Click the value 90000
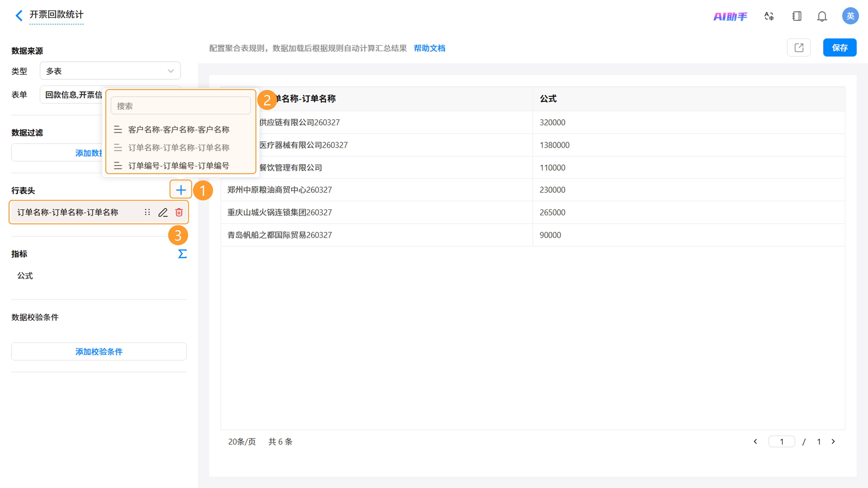This screenshot has width=868, height=488. tap(550, 235)
